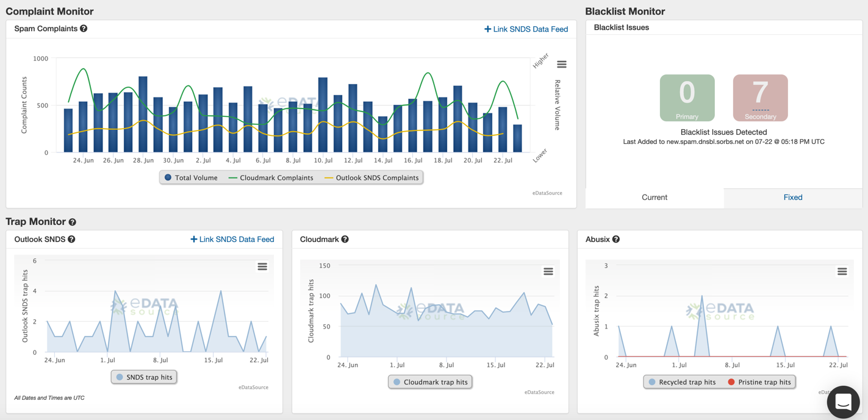Click the 'Blacklist Issues Detected' text
Viewport: 868px width, 420px height.
coord(724,132)
